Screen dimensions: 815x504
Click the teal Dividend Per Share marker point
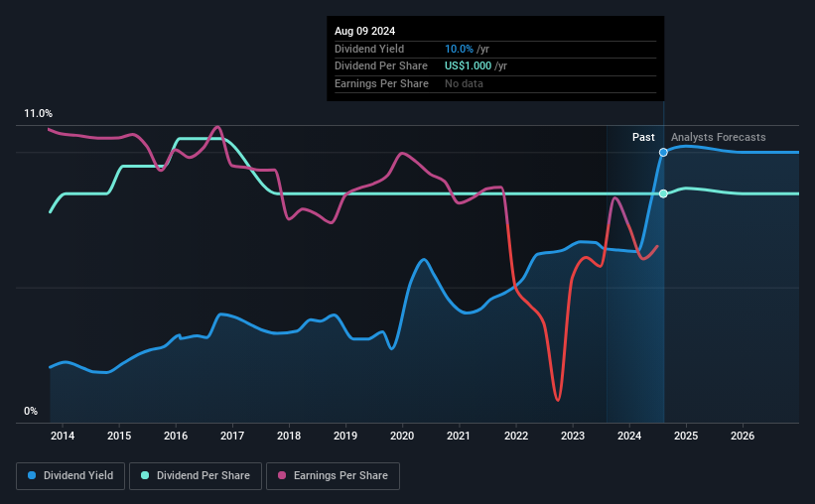point(663,193)
